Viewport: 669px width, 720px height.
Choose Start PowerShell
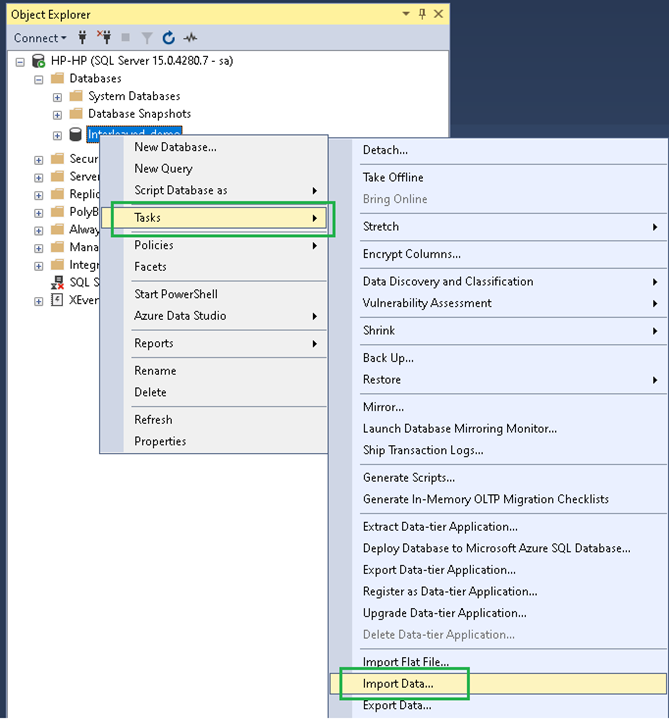(x=214, y=294)
